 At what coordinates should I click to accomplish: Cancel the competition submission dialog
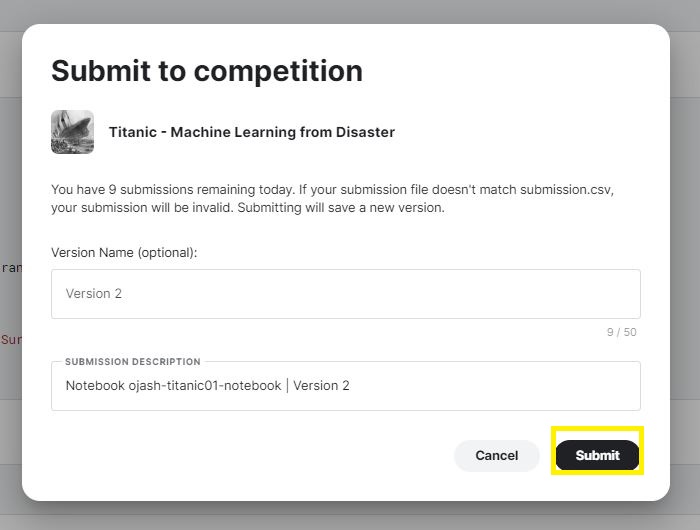[496, 455]
